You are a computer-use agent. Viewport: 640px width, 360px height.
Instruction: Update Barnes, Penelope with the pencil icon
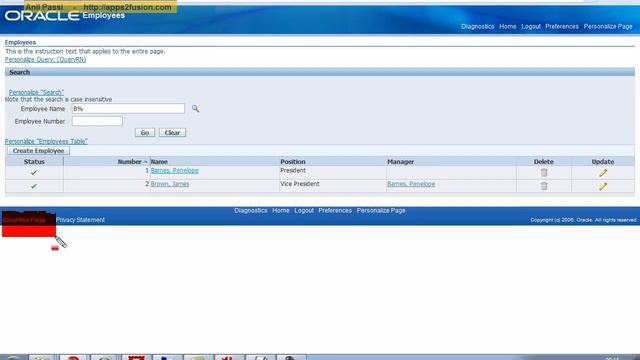(603, 173)
